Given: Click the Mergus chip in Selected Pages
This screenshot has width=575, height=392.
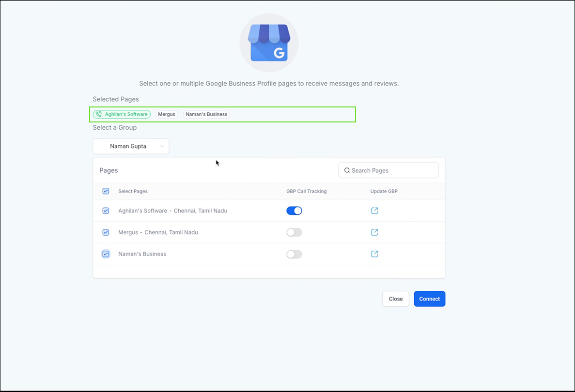Looking at the screenshot, I should click(x=167, y=114).
